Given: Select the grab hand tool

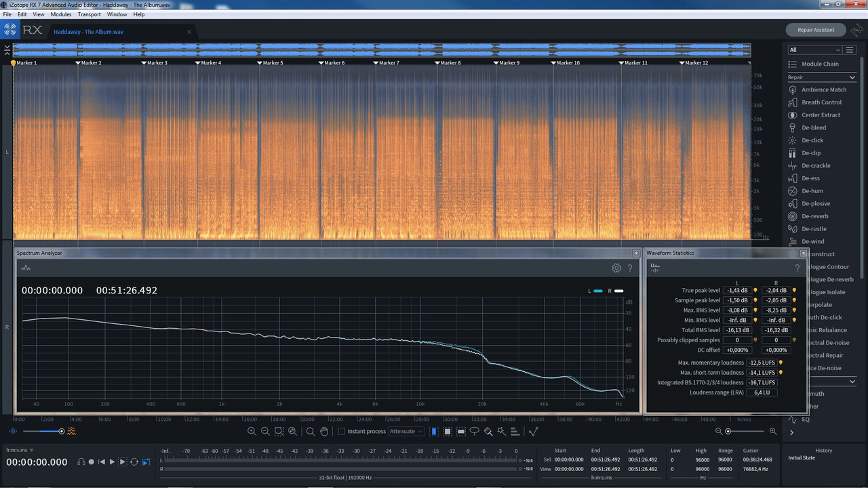Looking at the screenshot, I should pyautogui.click(x=324, y=431).
